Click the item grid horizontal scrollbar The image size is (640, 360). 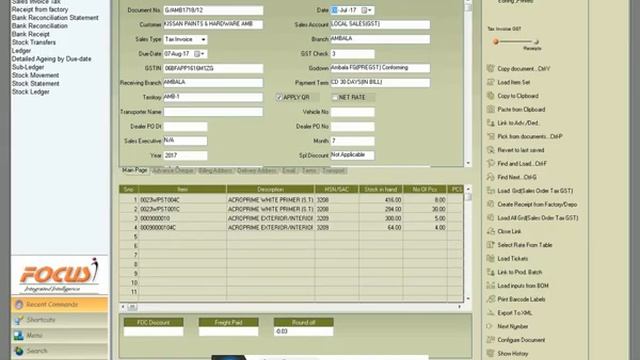291,307
